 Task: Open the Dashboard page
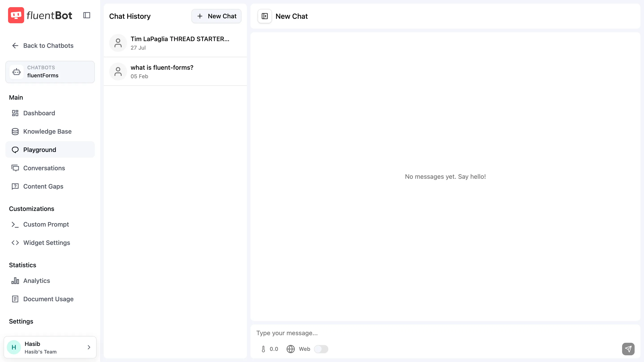(x=50, y=113)
